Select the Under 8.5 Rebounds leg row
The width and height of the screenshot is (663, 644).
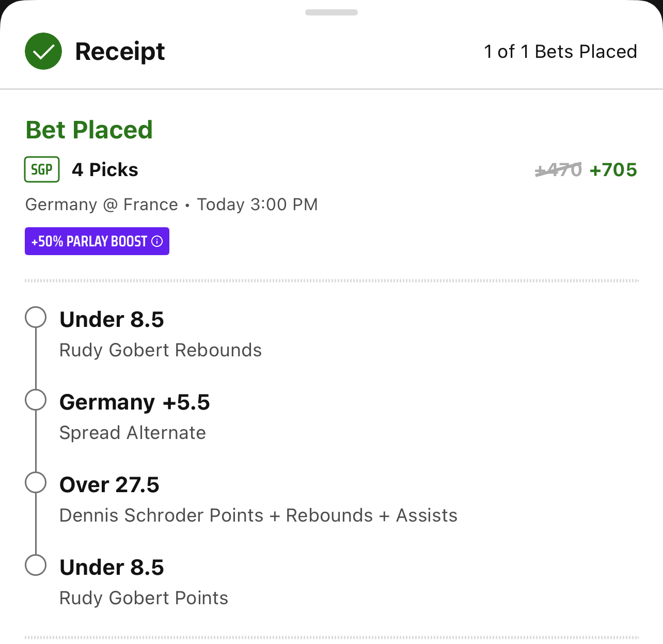pos(160,333)
